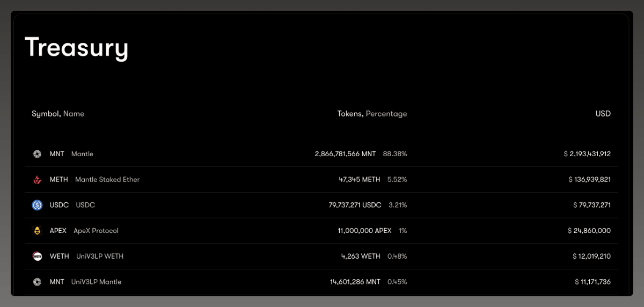
Task: Click the ApeX Protocol asset name
Action: point(96,231)
